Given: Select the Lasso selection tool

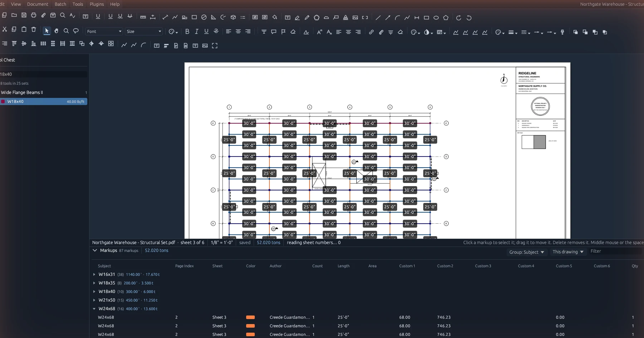Looking at the screenshot, I should (x=76, y=31).
